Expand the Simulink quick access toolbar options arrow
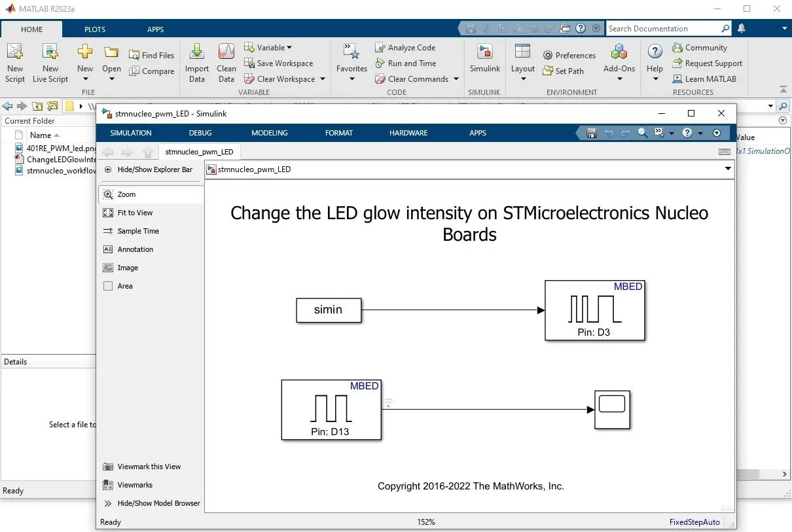 [717, 133]
